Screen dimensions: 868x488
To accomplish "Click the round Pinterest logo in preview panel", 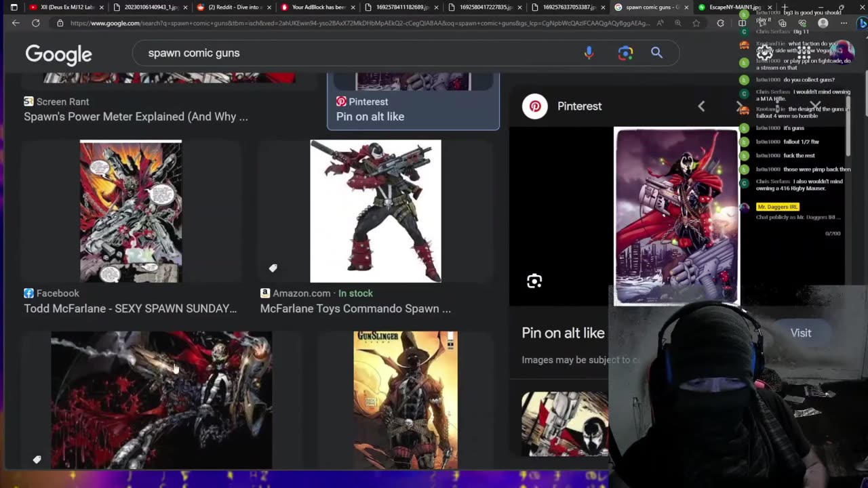I will [x=535, y=106].
